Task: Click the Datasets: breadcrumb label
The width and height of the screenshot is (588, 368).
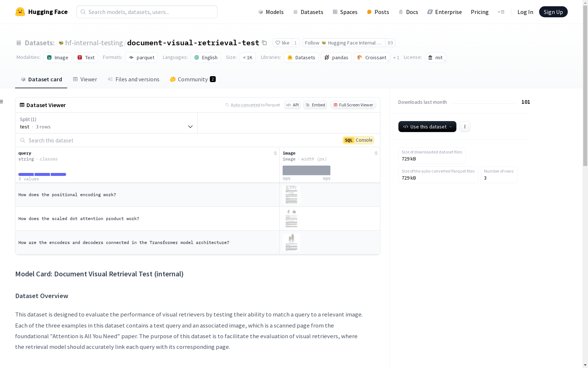Action: (40, 43)
